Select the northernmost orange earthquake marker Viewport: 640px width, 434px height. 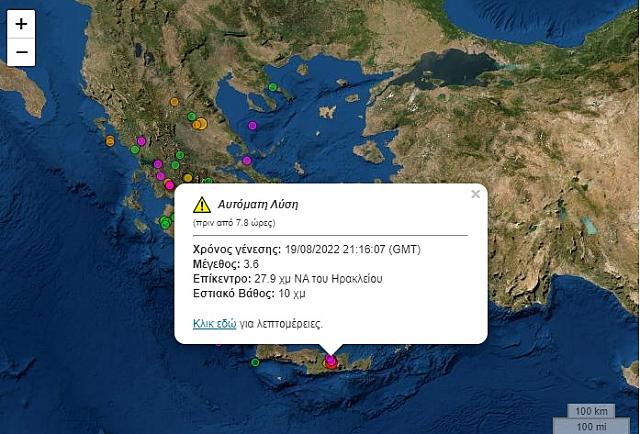pyautogui.click(x=174, y=101)
